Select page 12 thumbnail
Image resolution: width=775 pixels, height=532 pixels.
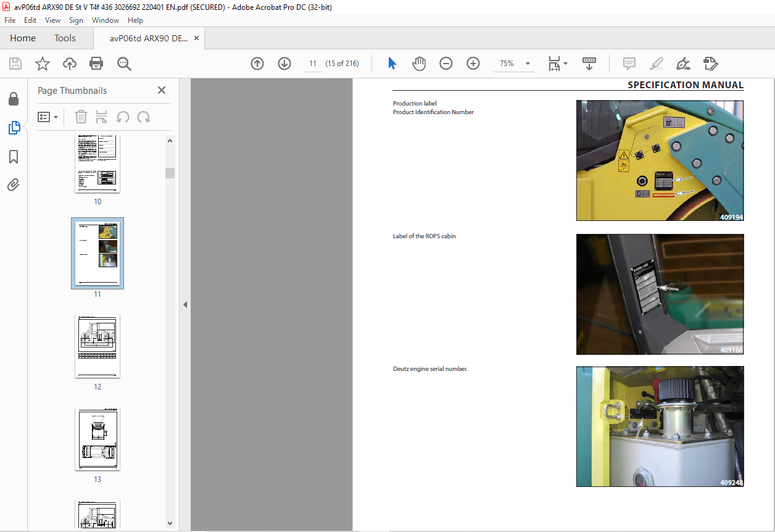click(97, 346)
